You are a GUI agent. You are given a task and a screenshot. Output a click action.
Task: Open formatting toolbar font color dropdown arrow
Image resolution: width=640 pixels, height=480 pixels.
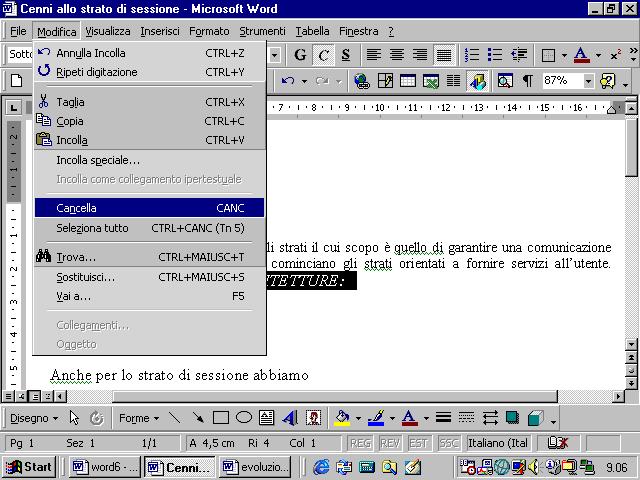pos(598,55)
